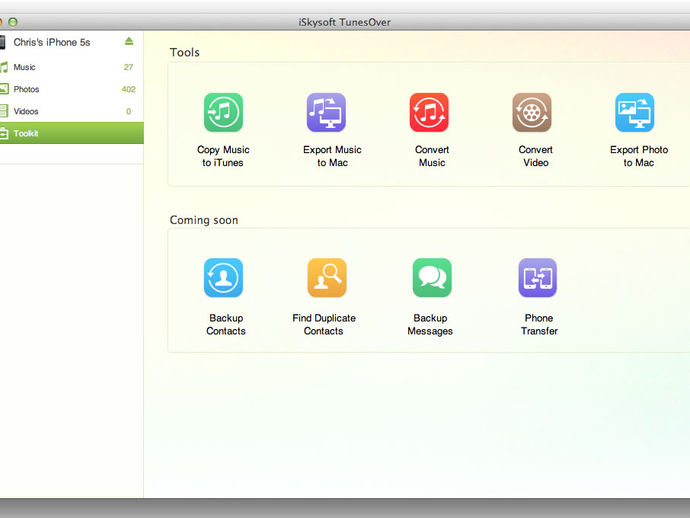This screenshot has width=690, height=518.
Task: Open the red Convert Music icon
Action: click(x=429, y=112)
